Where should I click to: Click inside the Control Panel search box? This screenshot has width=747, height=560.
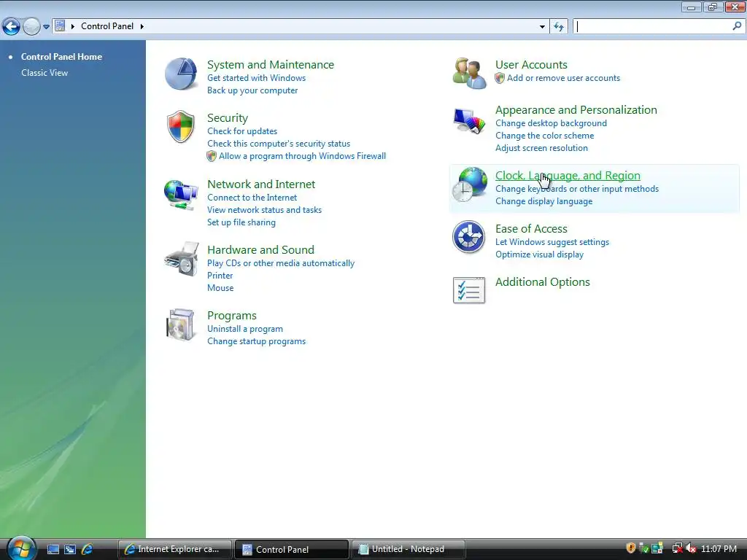pyautogui.click(x=651, y=27)
